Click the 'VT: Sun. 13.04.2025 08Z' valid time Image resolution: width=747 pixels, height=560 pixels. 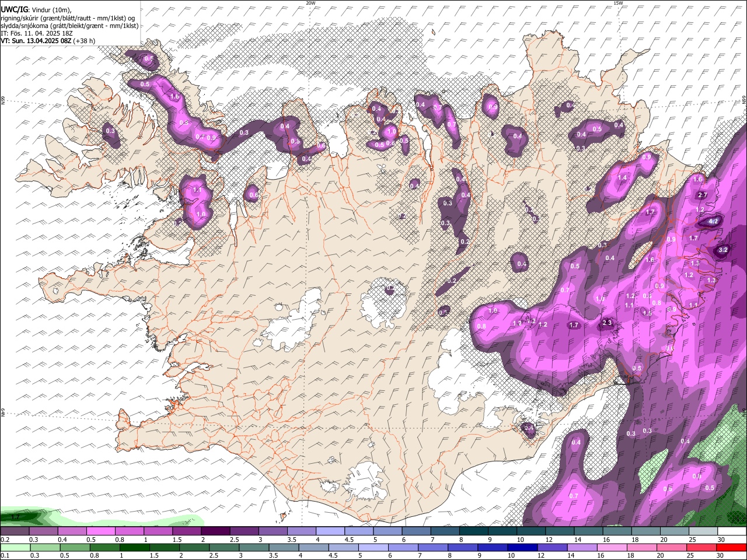click(36, 41)
